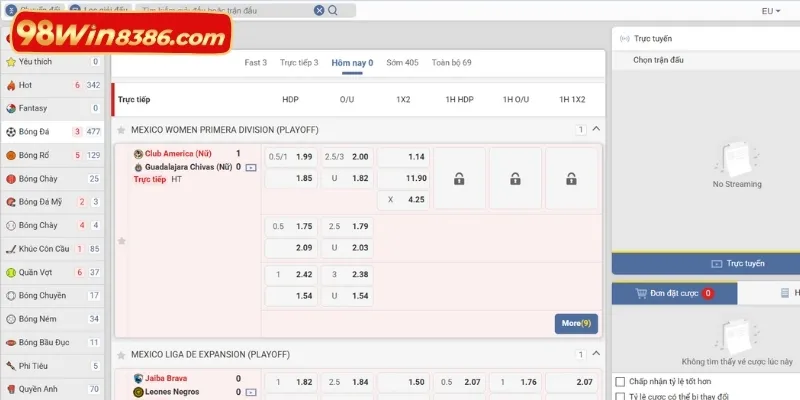Switch to the Fast 3 tab
This screenshot has height=400, width=800.
(256, 63)
